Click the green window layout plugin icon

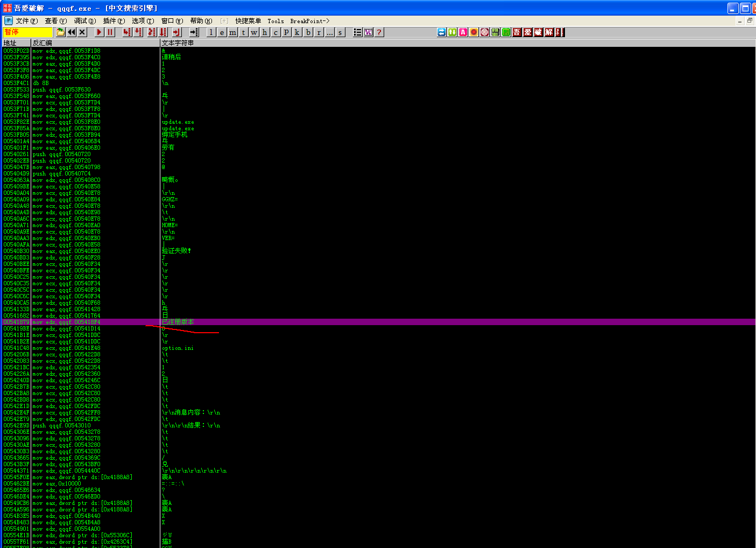click(506, 32)
